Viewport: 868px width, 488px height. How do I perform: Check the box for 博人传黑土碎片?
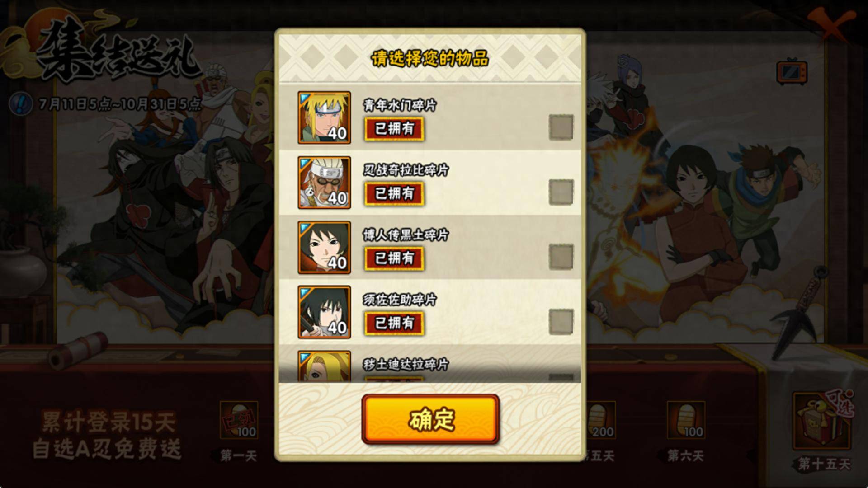(x=561, y=257)
